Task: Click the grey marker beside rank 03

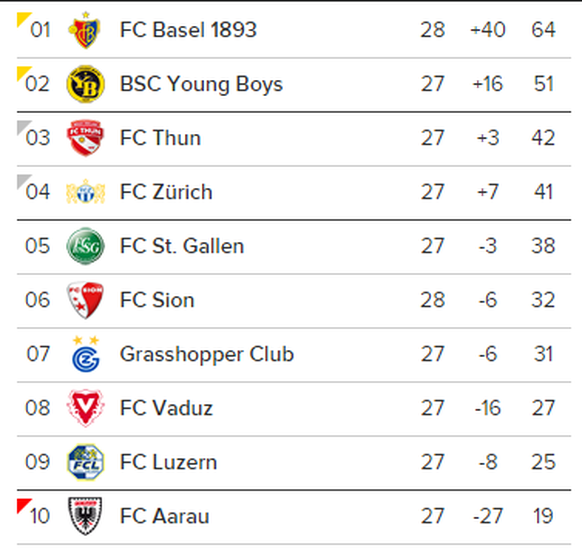Action: pyautogui.click(x=22, y=126)
